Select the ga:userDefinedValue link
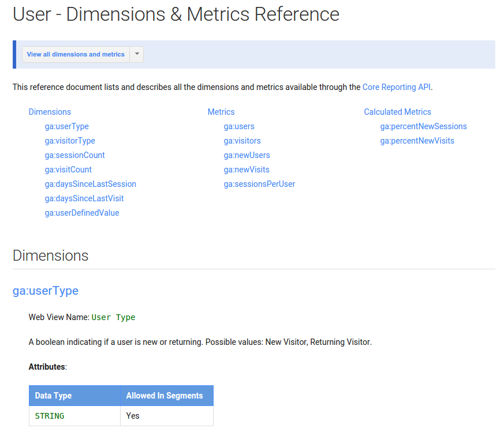Screen dimensions: 504x436 pos(82,213)
